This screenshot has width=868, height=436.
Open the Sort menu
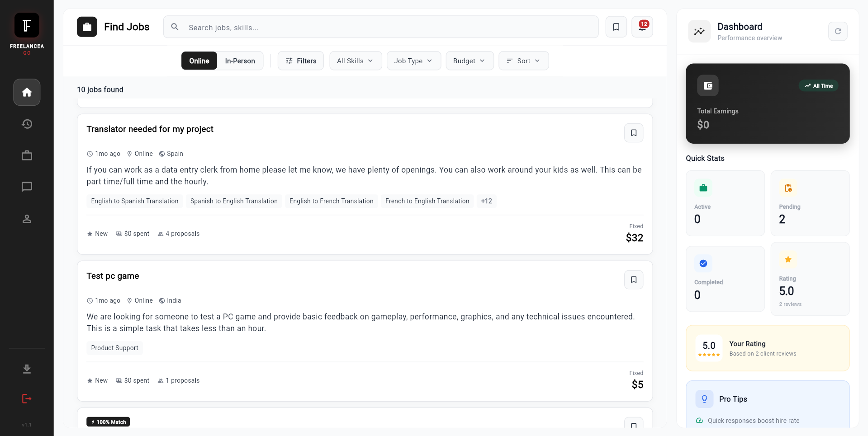point(523,61)
